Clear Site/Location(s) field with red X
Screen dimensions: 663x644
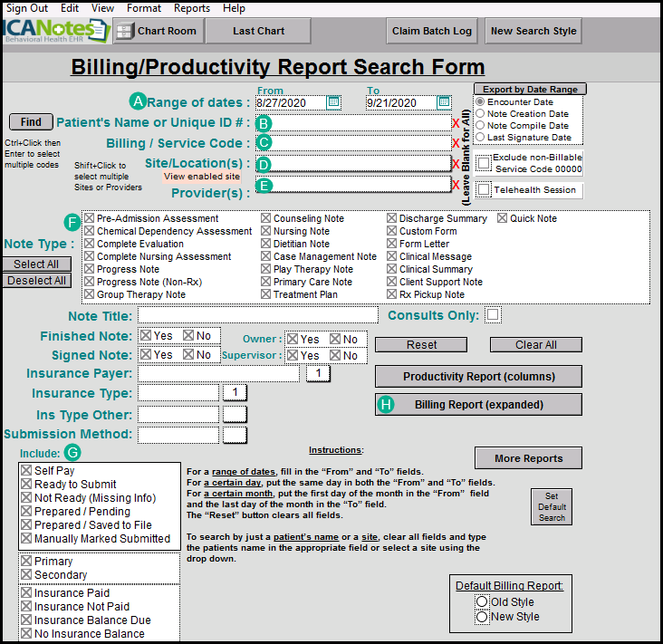[x=456, y=164]
